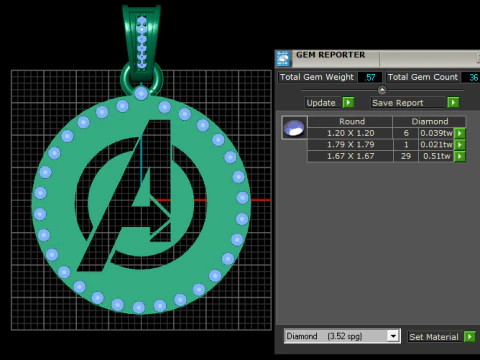The height and width of the screenshot is (360, 480).
Task: Click the 0.021tw weight cell
Action: 436,145
